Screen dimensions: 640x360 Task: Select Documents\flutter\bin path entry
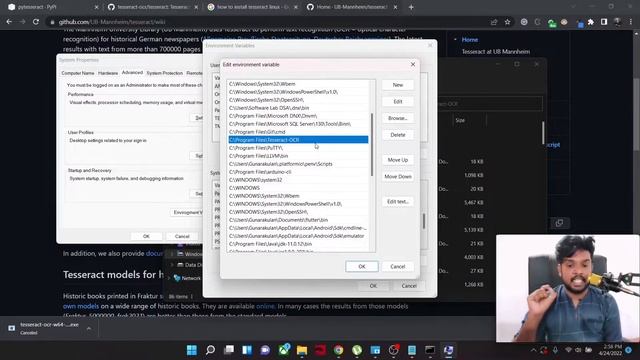coord(298,220)
